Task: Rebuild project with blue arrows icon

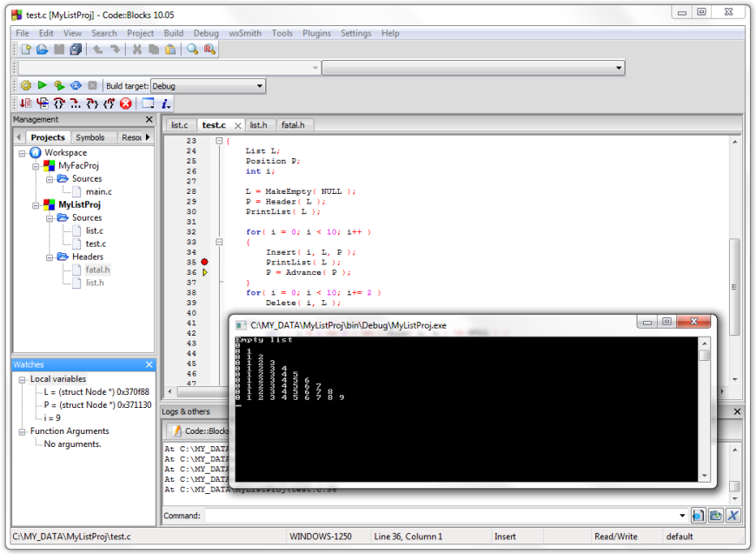Action: tap(76, 85)
